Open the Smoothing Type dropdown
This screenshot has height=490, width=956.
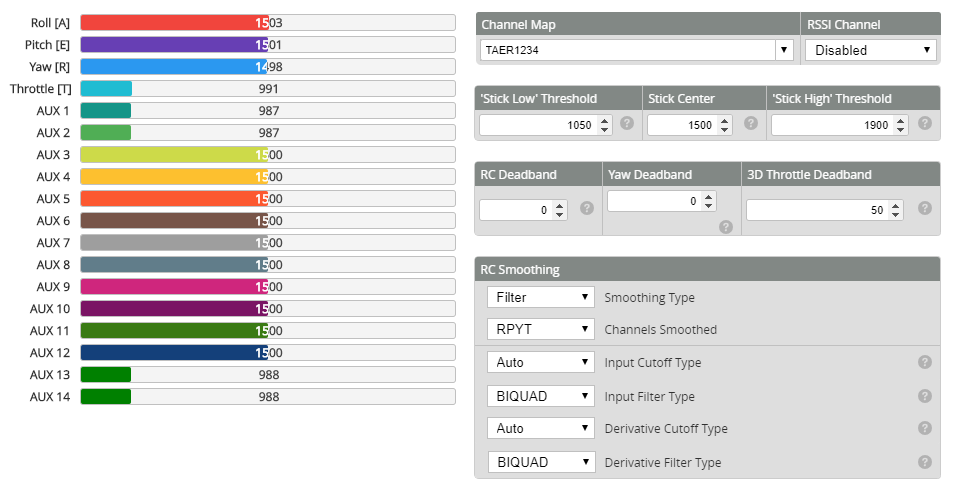541,297
